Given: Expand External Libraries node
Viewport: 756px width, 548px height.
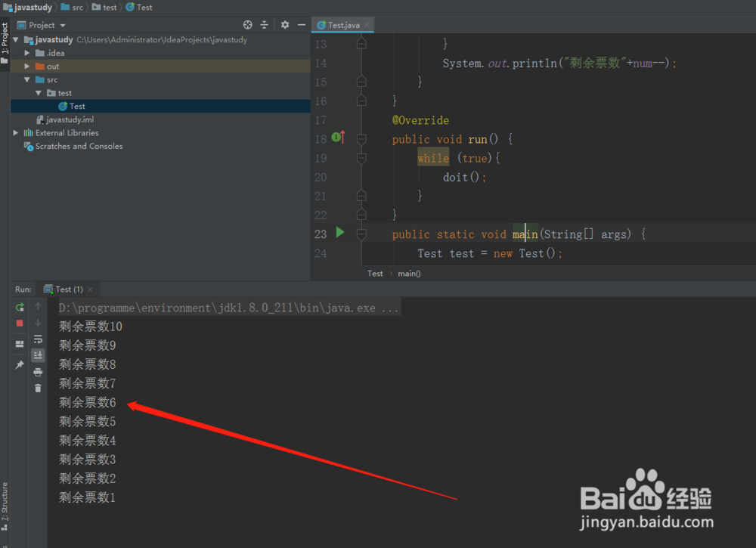Looking at the screenshot, I should tap(16, 132).
